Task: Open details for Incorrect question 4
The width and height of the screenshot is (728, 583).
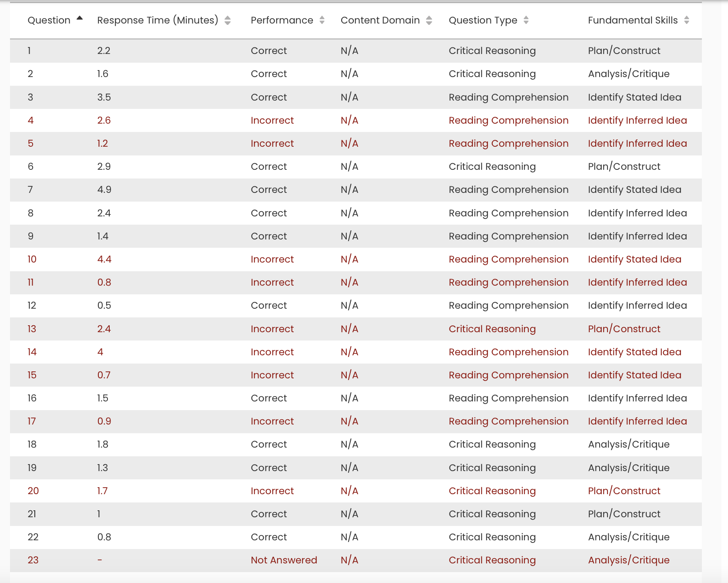Action: pyautogui.click(x=272, y=120)
